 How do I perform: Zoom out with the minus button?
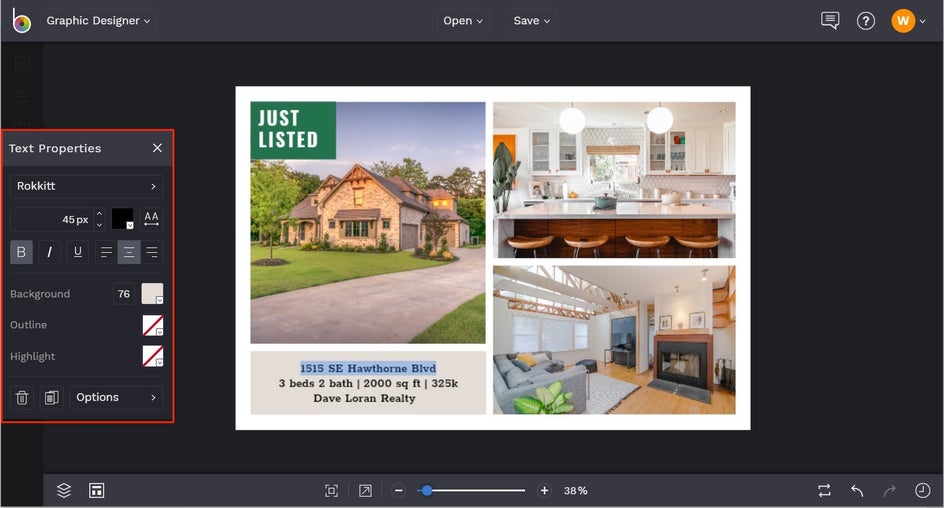click(x=399, y=491)
